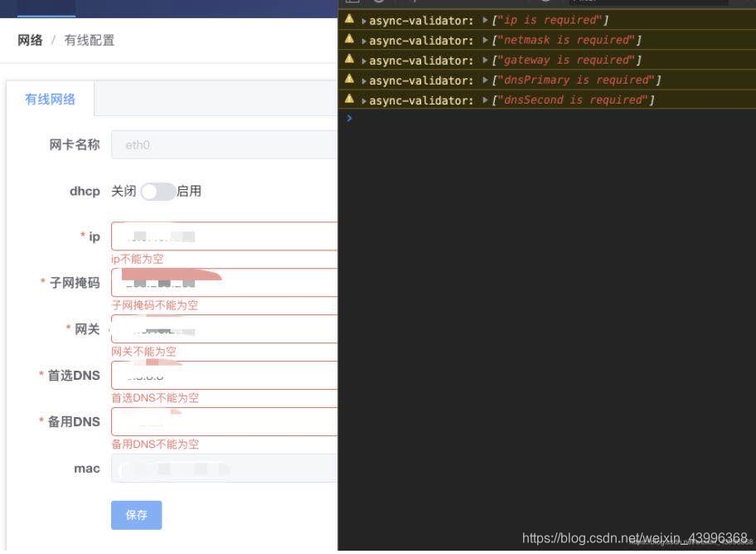This screenshot has height=554, width=756.
Task: Focus the 备用DNS input field
Action: 224,421
